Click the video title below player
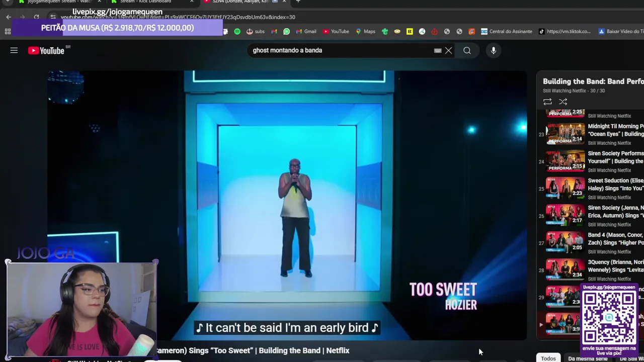Image resolution: width=644 pixels, height=362 pixels. [x=253, y=350]
